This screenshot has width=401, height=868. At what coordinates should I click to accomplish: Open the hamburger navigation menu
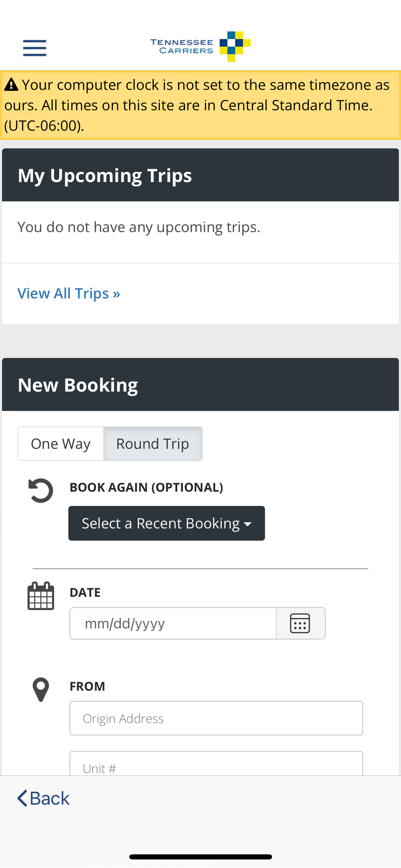coord(35,48)
